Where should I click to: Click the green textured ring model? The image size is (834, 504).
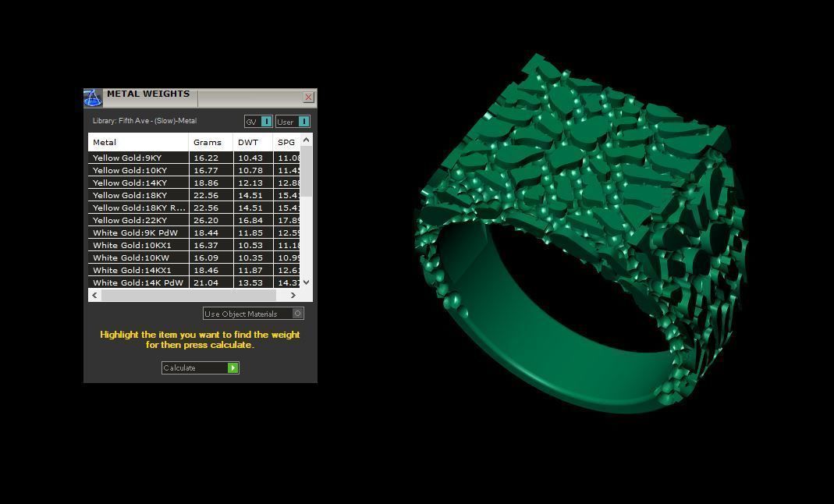(x=581, y=234)
